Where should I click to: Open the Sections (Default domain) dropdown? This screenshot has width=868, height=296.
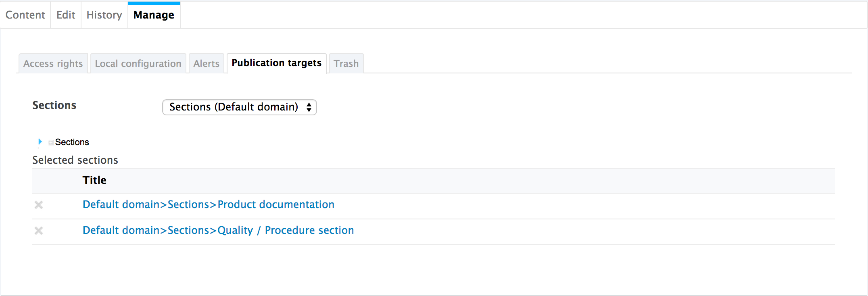coord(240,107)
